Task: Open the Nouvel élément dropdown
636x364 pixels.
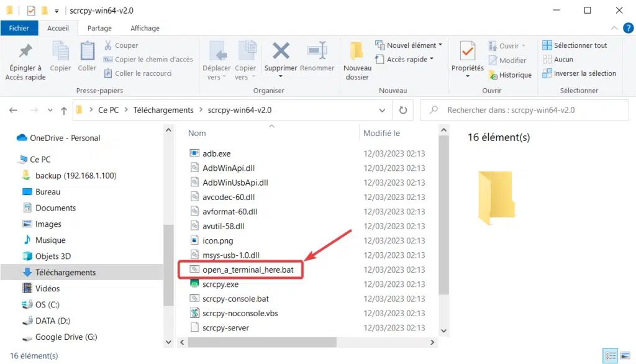Action: [409, 45]
